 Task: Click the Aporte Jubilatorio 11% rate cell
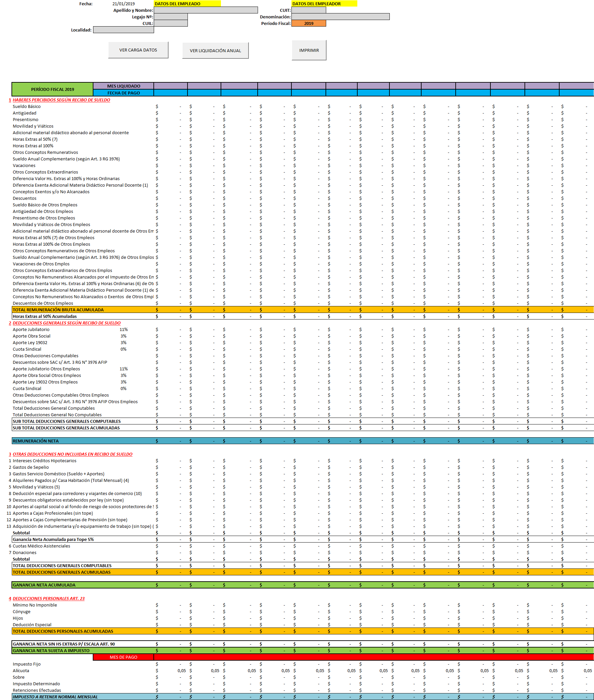[x=124, y=329]
